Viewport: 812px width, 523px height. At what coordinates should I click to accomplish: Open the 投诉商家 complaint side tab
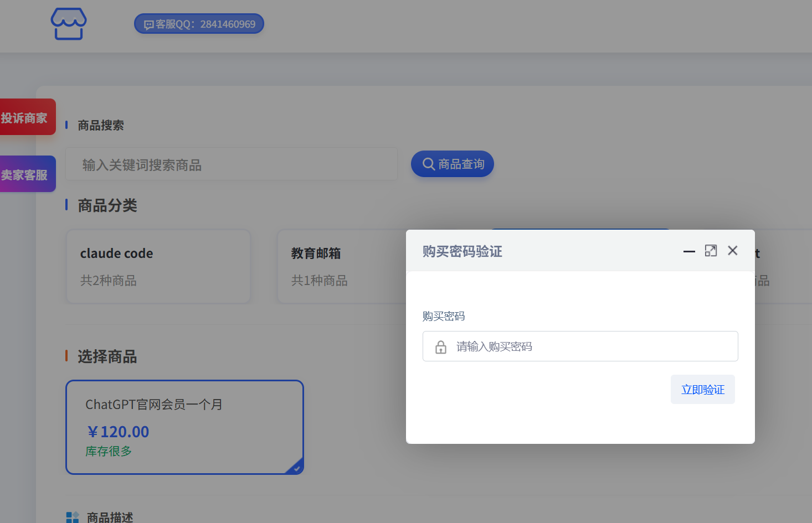click(27, 117)
